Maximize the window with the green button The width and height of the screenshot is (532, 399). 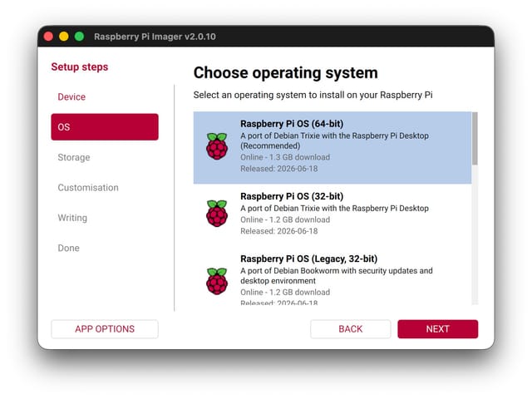80,37
